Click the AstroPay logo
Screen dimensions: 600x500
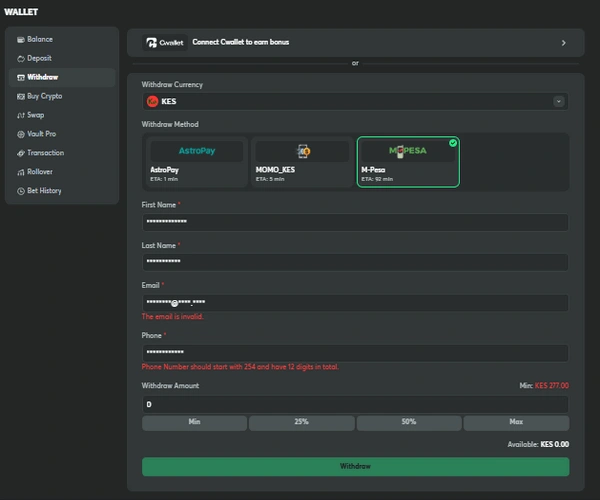point(197,151)
